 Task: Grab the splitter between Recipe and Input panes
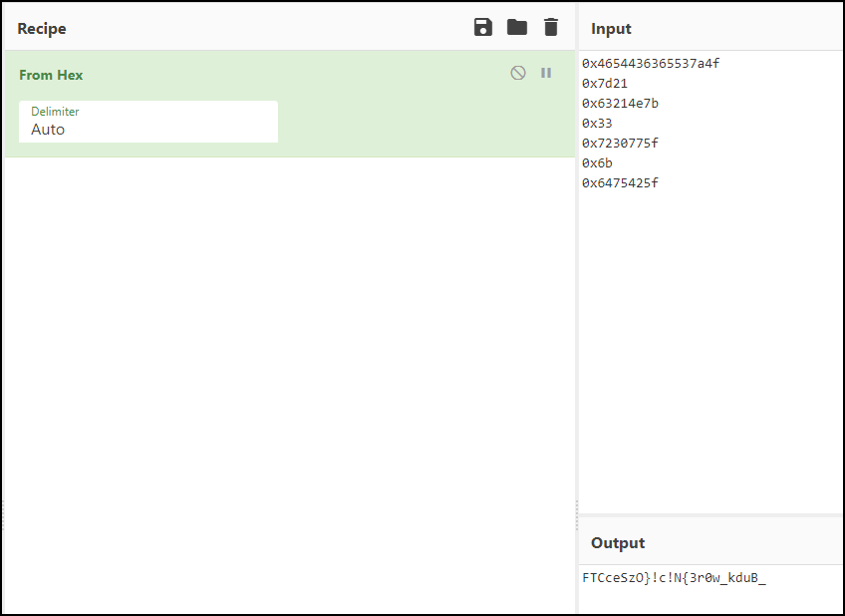tap(577, 507)
